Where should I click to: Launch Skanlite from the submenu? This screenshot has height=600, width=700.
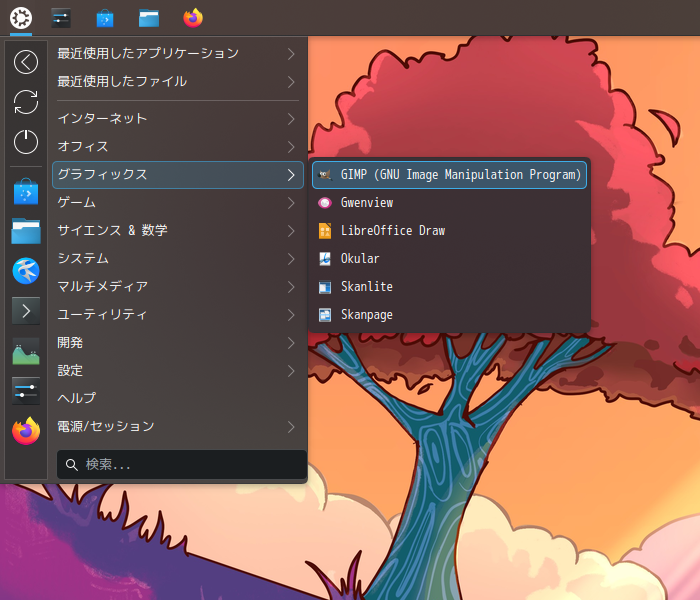449,287
